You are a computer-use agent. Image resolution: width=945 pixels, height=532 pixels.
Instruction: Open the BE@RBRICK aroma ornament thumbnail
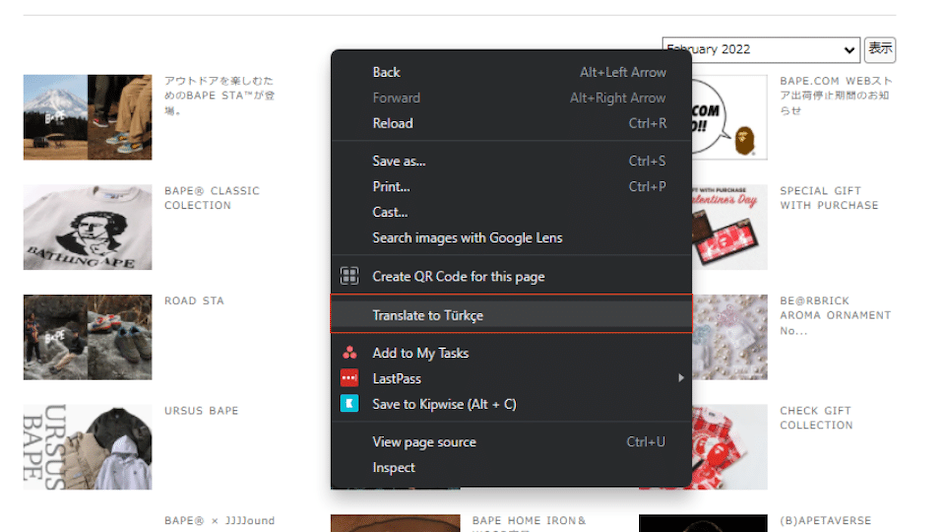(x=729, y=337)
